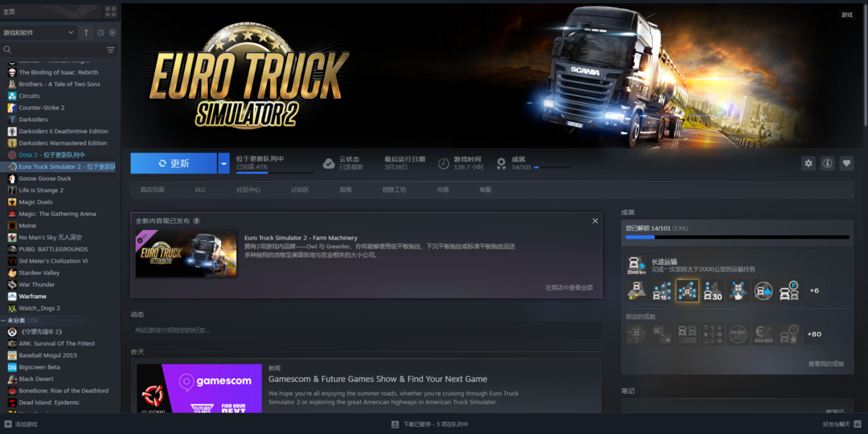This screenshot has width=868, height=434.
Task: Open the advanced filter options icon
Action: click(x=111, y=50)
